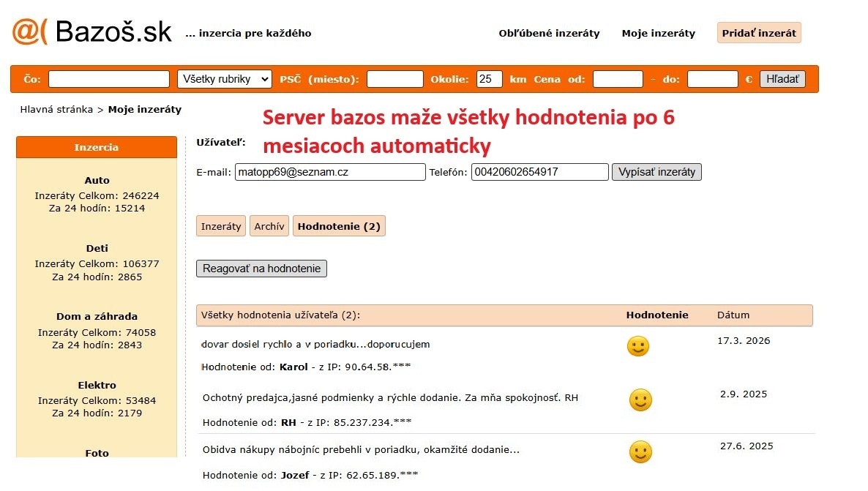This screenshot has width=868, height=491.
Task: Click the Reagovať na hodnotenie button
Action: [261, 269]
